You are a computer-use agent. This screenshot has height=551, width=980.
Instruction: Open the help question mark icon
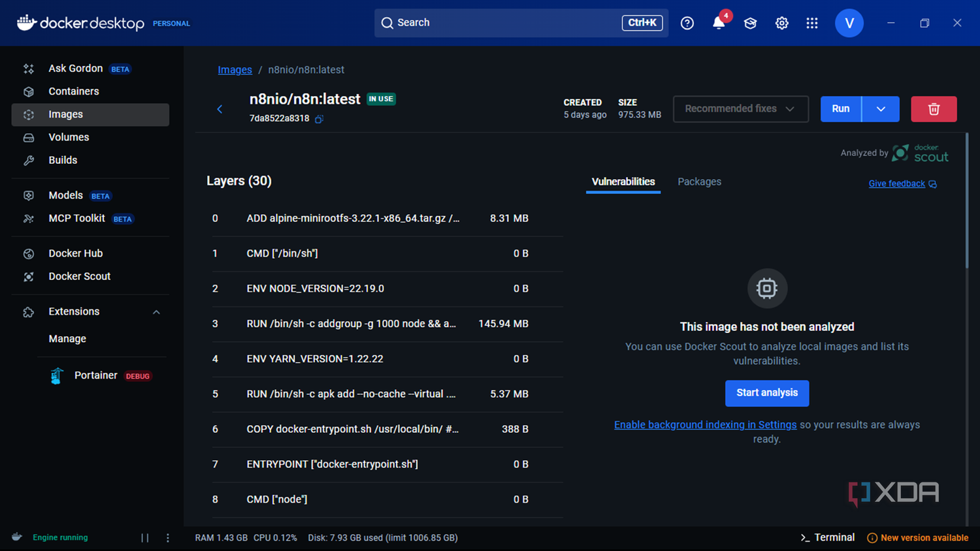coord(687,23)
